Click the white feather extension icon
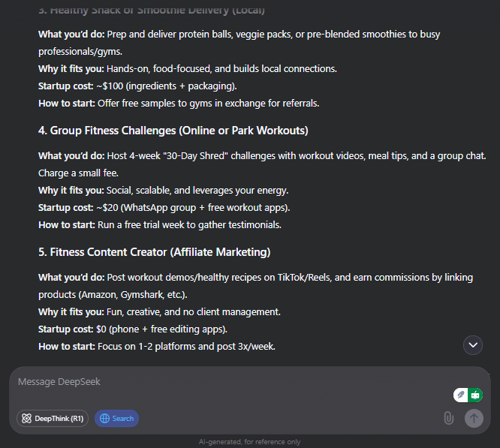This screenshot has width=500, height=448. pyautogui.click(x=461, y=395)
